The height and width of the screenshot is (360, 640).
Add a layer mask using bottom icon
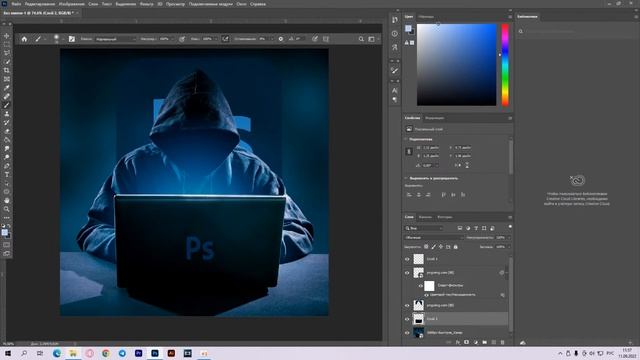click(x=467, y=342)
